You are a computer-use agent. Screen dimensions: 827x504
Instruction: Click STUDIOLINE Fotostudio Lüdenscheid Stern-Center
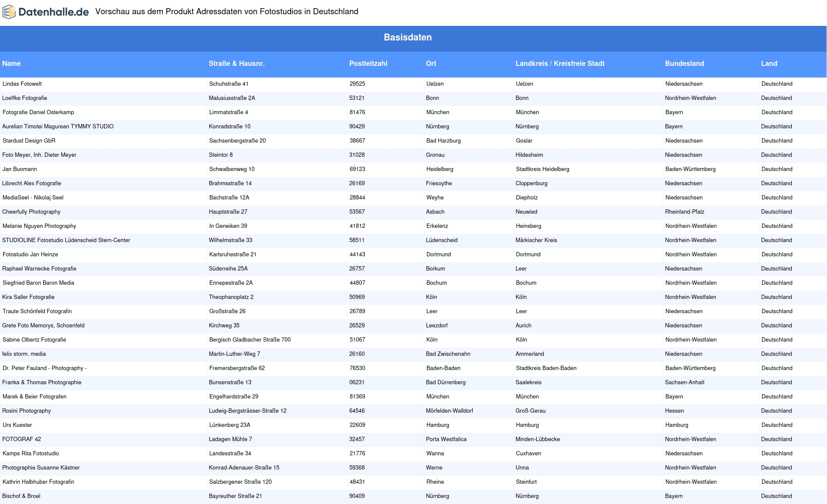pos(66,240)
